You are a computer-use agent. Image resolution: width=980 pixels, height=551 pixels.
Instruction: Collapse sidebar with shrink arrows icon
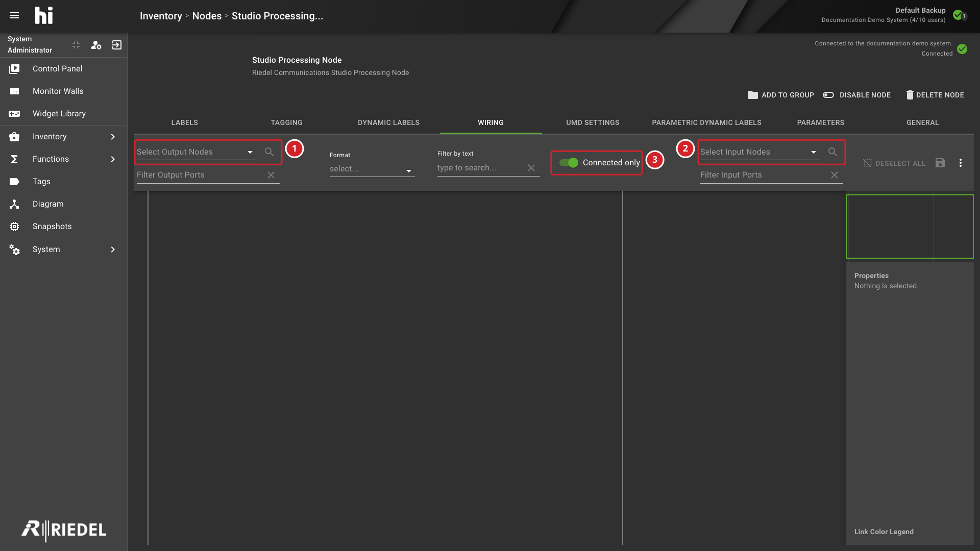tap(76, 45)
